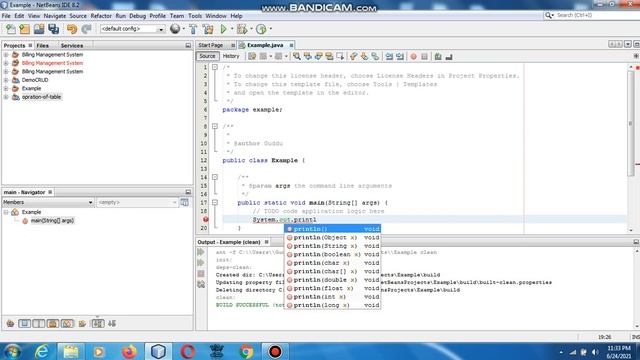Image resolution: width=640 pixels, height=360 pixels.
Task: Expand the first Billing Management System project
Action: [6, 55]
